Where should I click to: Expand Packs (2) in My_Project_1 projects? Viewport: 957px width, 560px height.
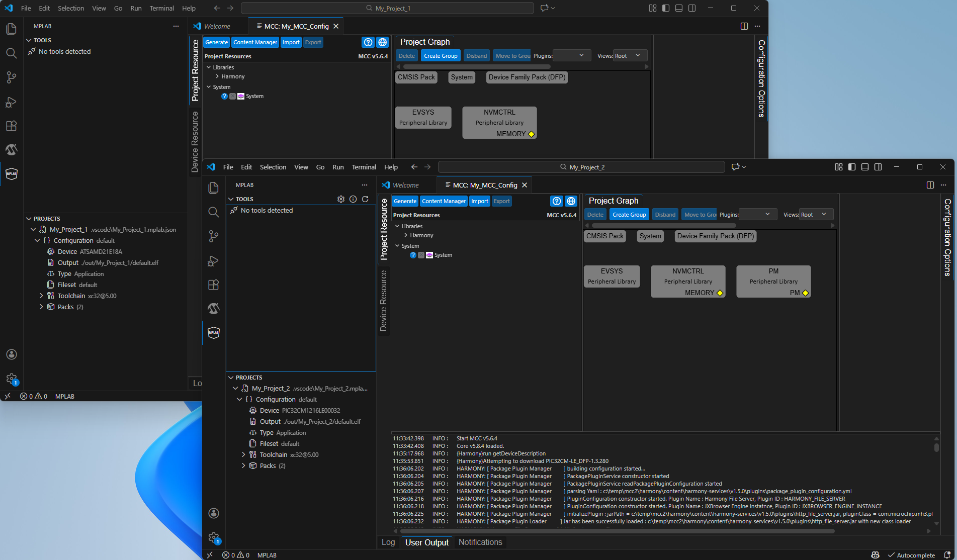[41, 307]
